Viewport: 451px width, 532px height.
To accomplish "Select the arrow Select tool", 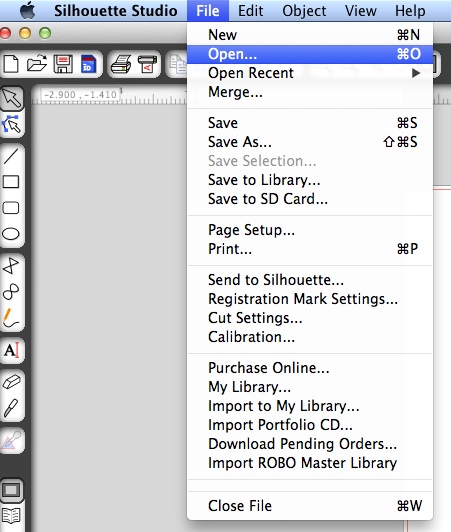I will point(12,98).
